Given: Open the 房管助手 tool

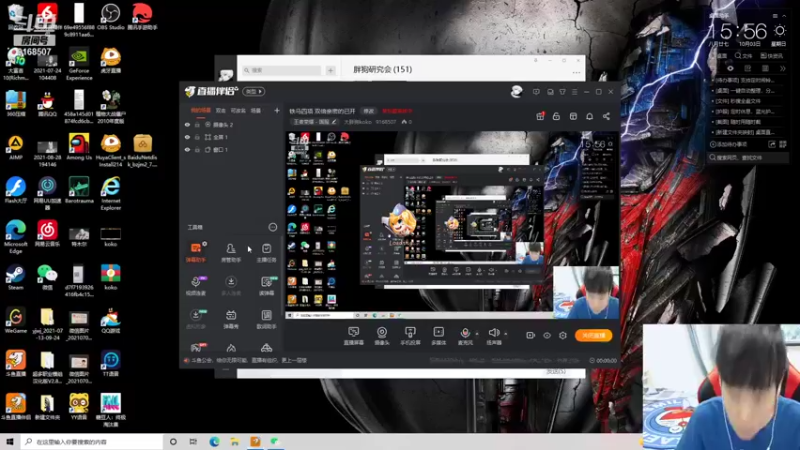Looking at the screenshot, I should (x=231, y=253).
